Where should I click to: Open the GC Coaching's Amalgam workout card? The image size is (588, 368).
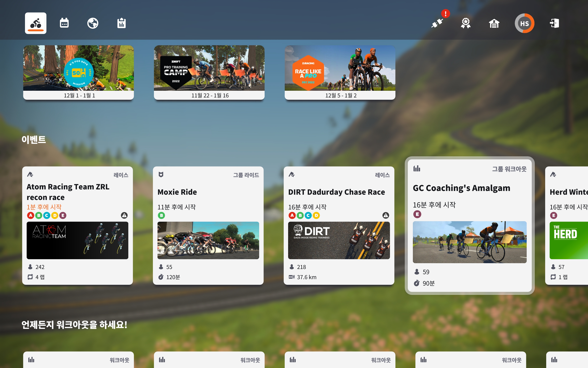470,225
